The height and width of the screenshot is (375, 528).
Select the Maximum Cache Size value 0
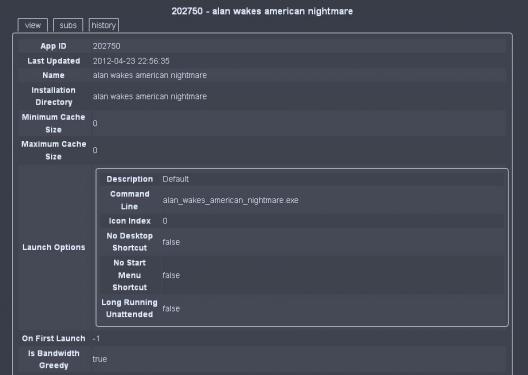point(95,150)
